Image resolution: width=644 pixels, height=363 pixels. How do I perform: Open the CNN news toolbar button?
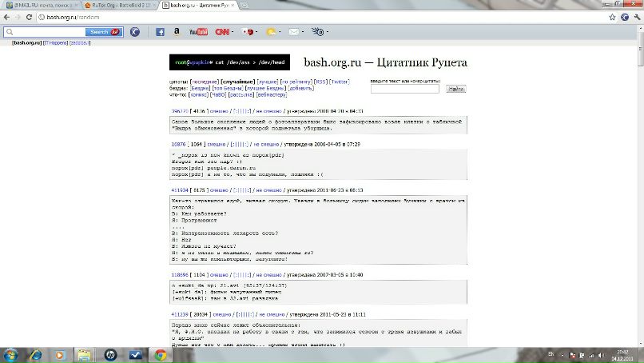pos(221,32)
